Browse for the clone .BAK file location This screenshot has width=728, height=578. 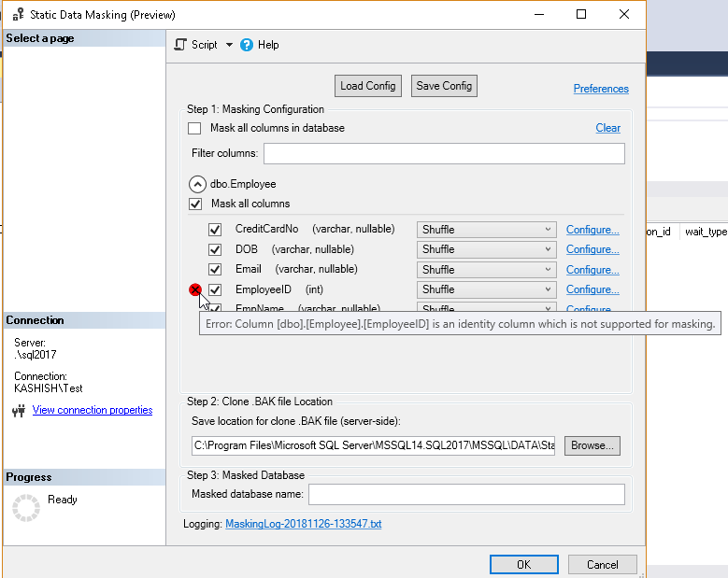click(592, 445)
